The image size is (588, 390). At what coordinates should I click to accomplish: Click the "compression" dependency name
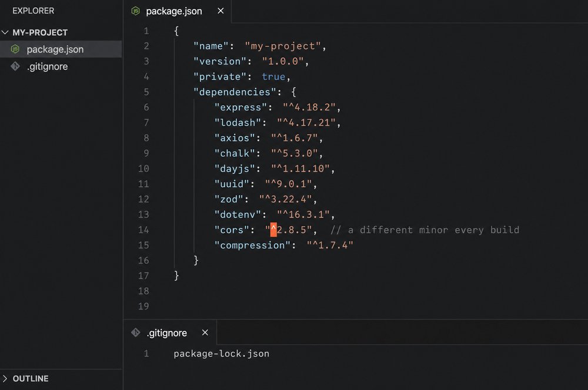click(252, 245)
